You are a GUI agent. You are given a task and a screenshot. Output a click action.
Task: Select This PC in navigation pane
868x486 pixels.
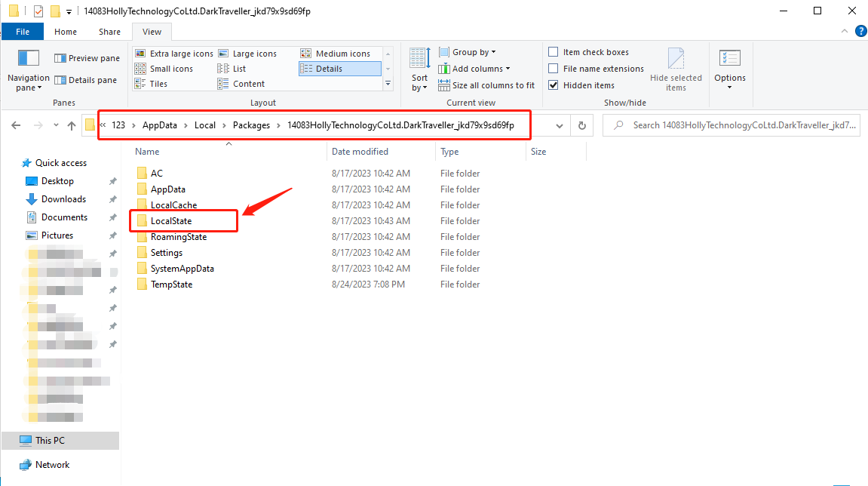coord(50,441)
